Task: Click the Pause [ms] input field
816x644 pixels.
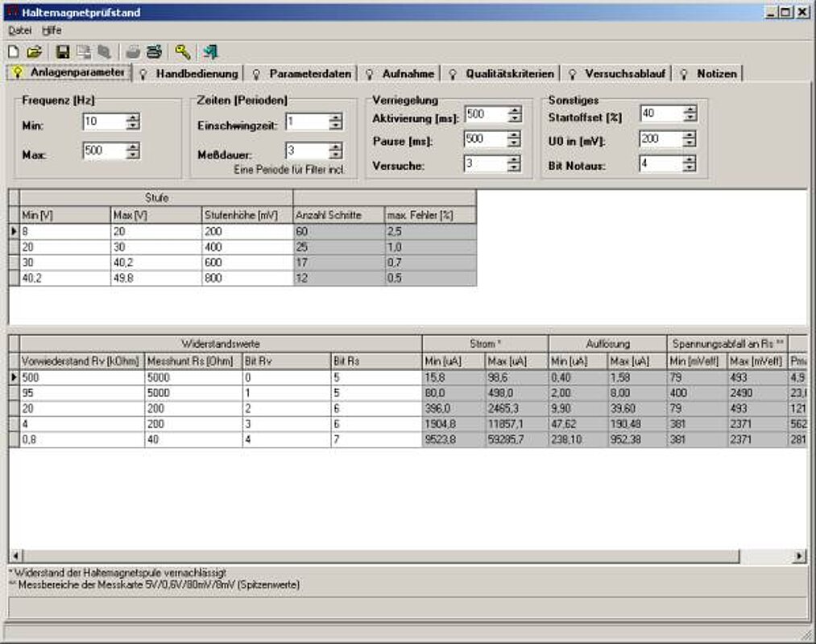Action: pos(486,139)
